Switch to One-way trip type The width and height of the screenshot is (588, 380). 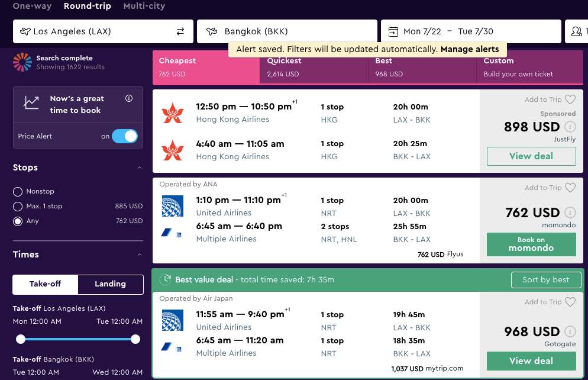point(33,6)
